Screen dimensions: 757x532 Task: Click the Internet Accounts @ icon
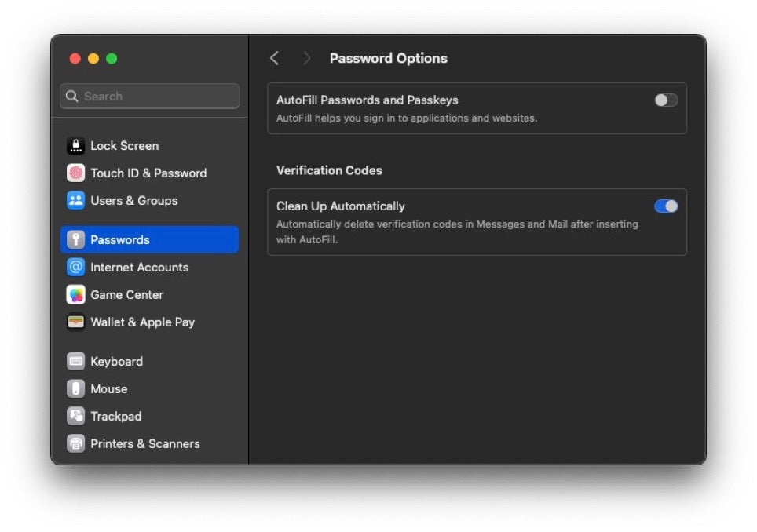point(75,268)
